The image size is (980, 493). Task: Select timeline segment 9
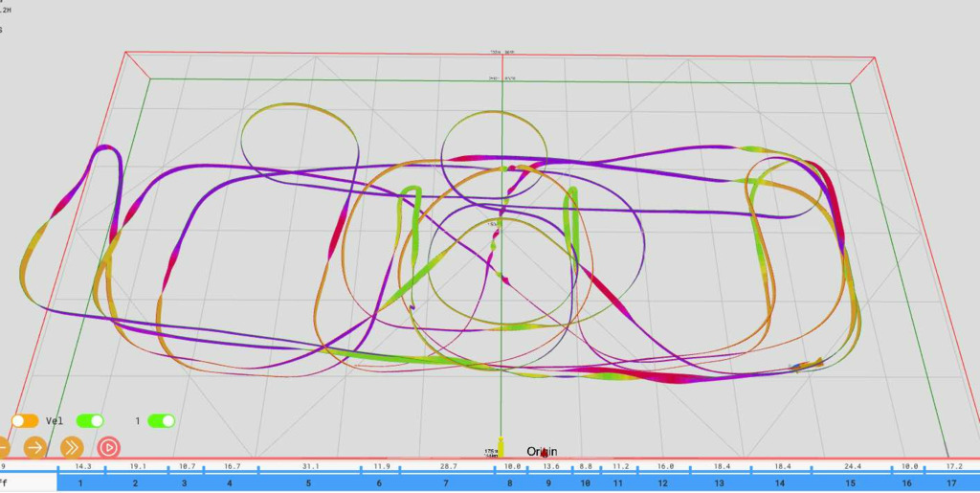(x=548, y=483)
